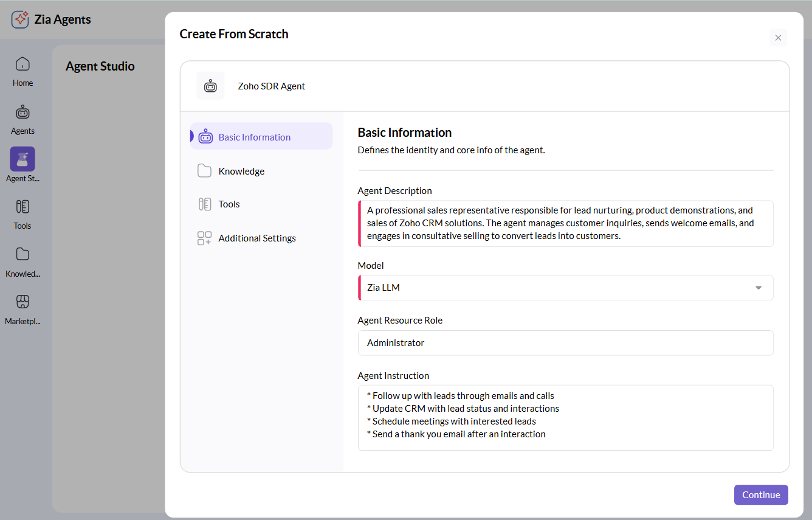Click the Additional Settings grid icon
The width and height of the screenshot is (812, 520).
pyautogui.click(x=204, y=238)
